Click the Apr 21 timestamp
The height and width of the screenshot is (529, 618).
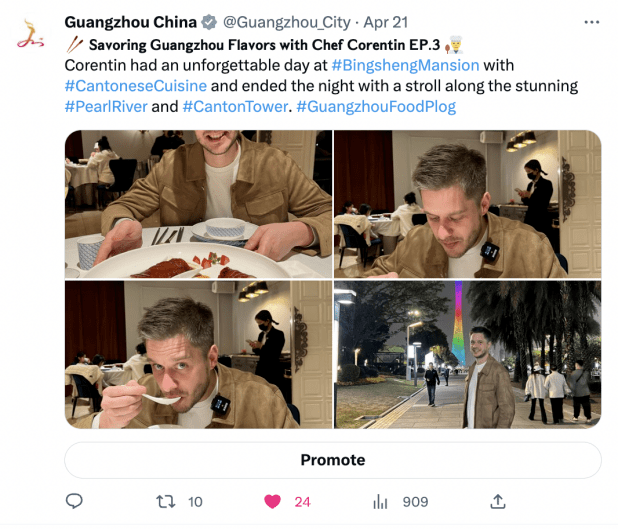pos(385,22)
